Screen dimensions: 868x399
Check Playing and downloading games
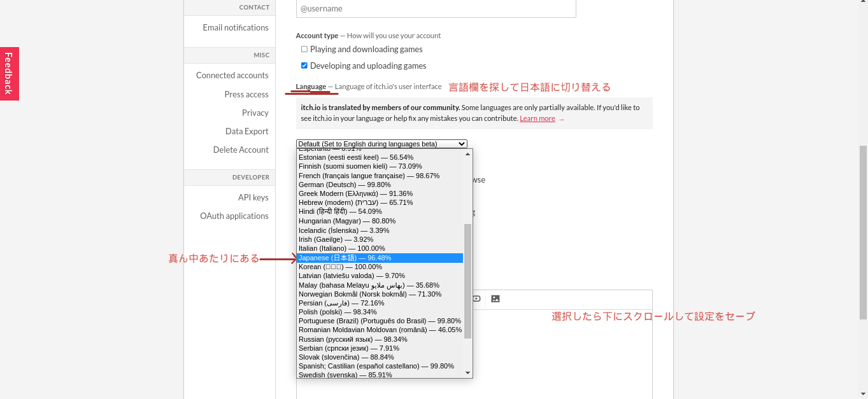(304, 49)
